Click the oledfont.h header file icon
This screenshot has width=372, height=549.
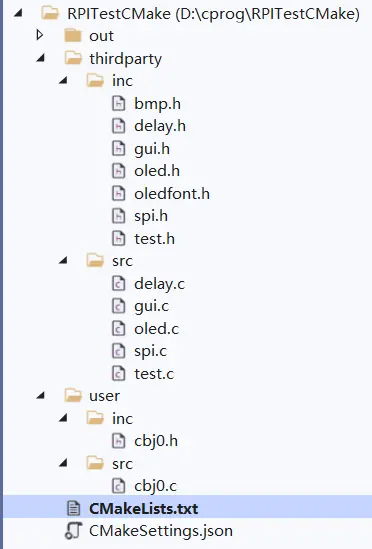point(118,194)
